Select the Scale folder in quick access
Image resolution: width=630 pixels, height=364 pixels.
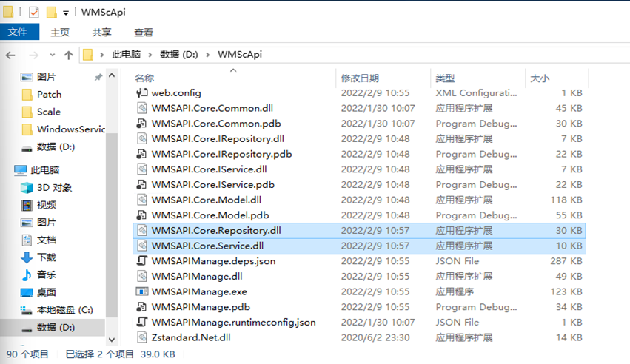(49, 112)
